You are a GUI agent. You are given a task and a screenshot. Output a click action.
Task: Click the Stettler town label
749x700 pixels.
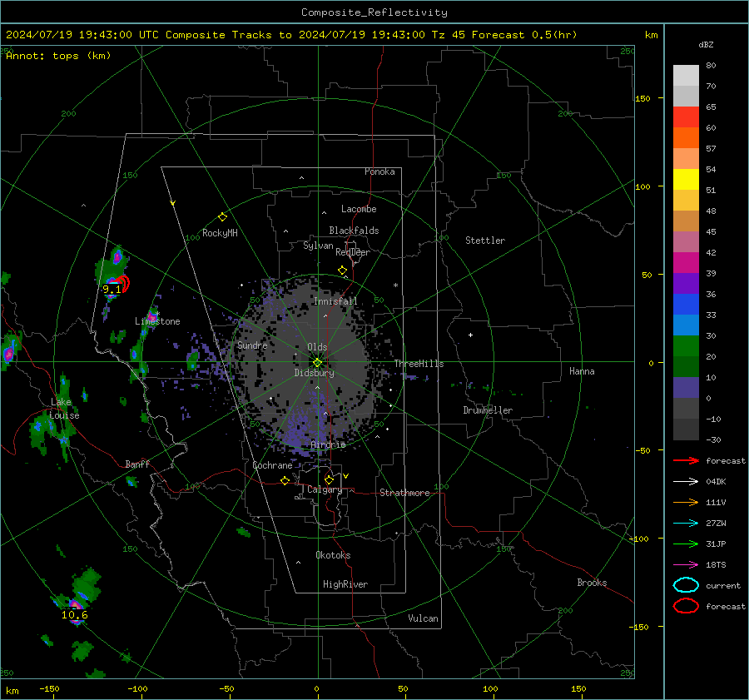coord(485,241)
